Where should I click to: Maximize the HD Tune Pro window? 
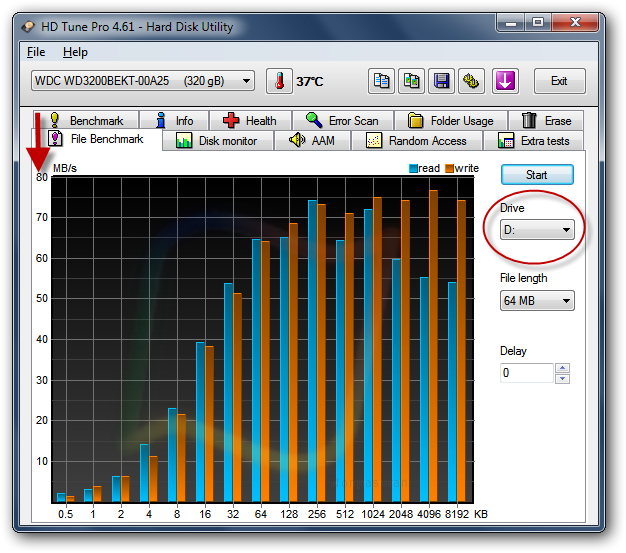click(538, 23)
